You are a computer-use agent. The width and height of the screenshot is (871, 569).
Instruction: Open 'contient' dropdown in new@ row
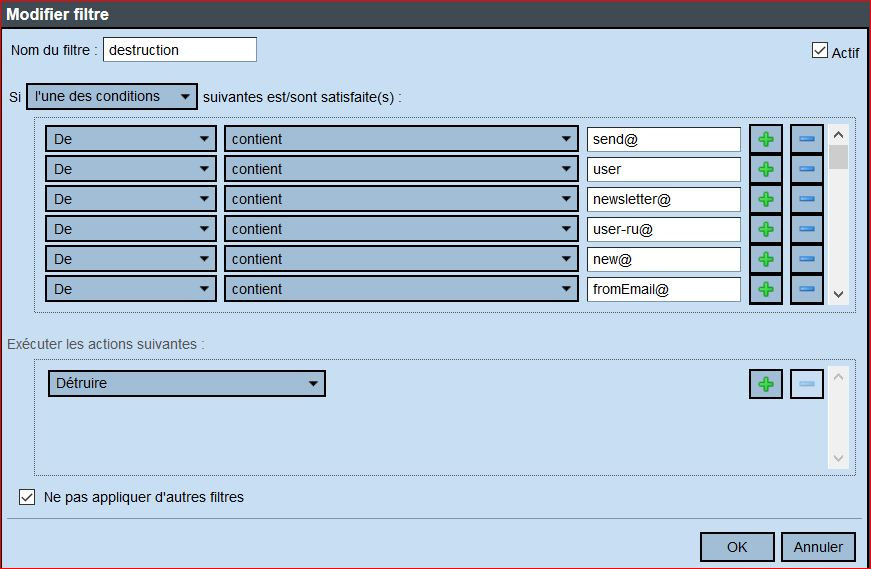click(401, 259)
